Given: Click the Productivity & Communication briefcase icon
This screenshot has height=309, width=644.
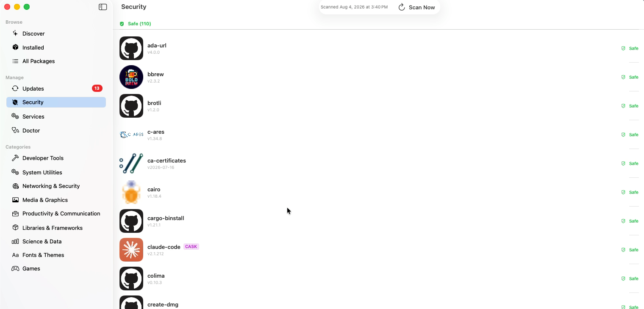Looking at the screenshot, I should (15, 213).
